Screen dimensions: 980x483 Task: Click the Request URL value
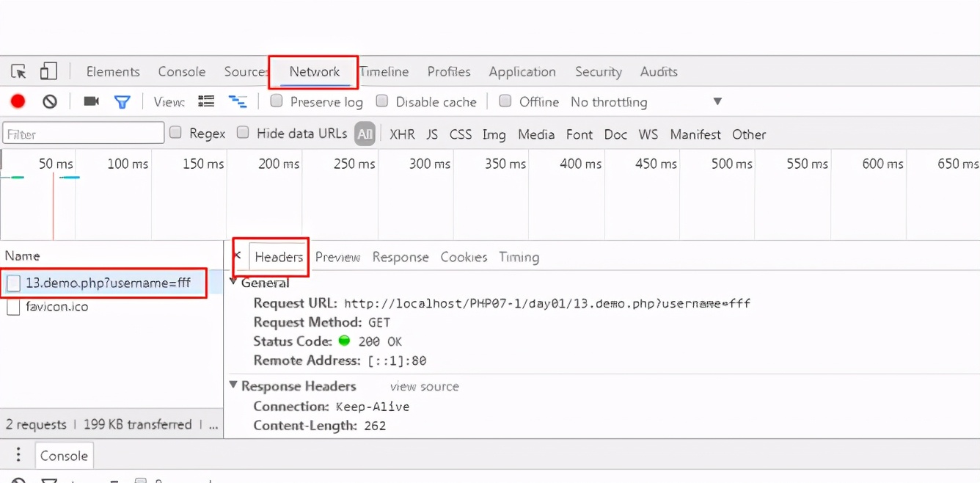tap(547, 303)
